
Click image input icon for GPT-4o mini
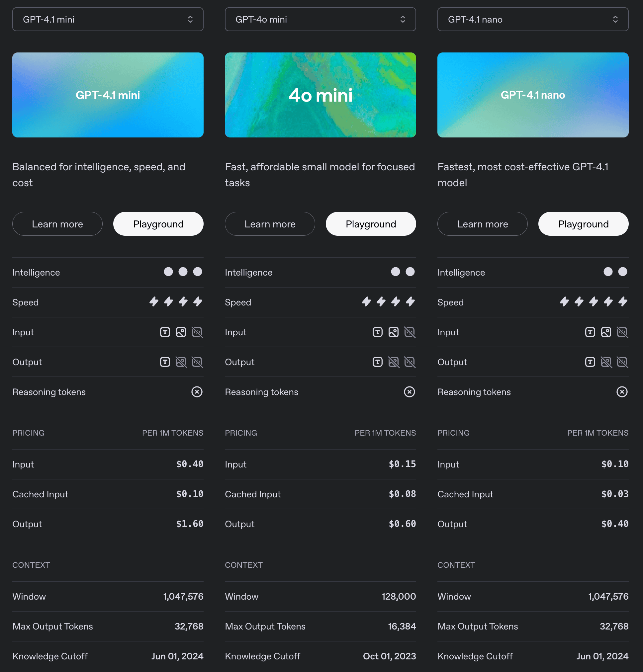[394, 332]
